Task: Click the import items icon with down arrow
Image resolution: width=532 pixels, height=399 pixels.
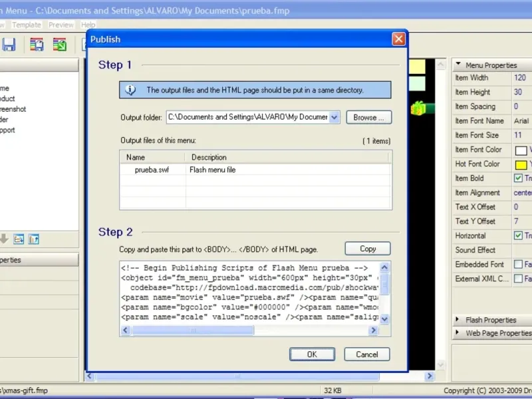Action: pos(19,239)
